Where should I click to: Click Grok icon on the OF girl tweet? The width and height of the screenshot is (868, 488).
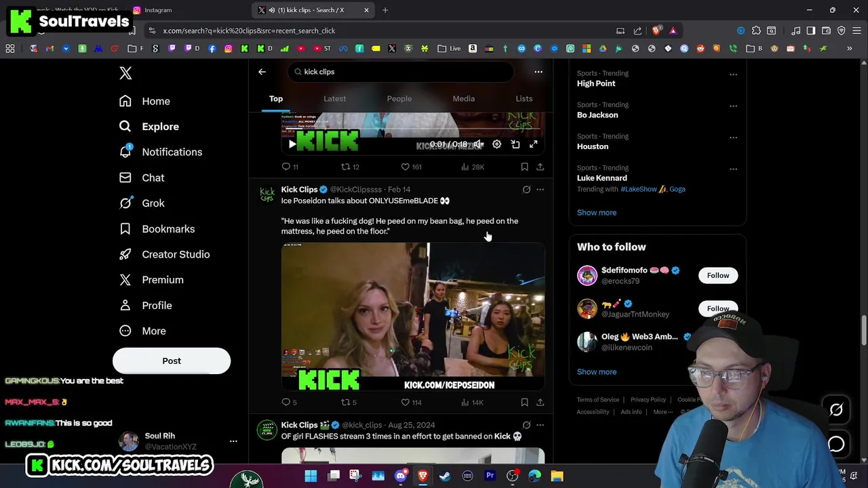pyautogui.click(x=526, y=425)
